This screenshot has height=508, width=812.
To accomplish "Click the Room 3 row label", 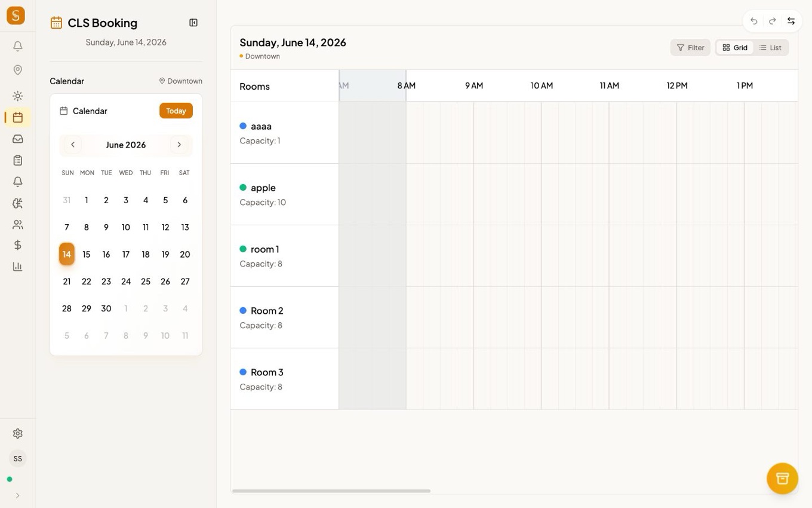I will (267, 372).
